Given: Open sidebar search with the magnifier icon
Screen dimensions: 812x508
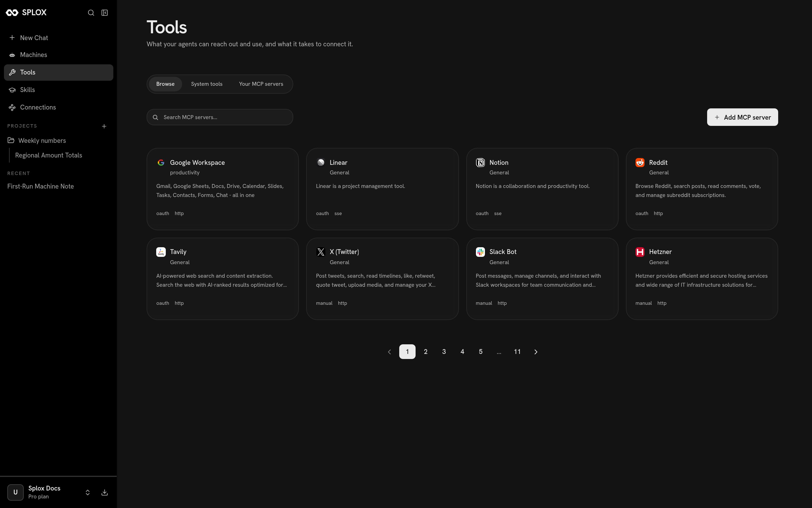Looking at the screenshot, I should click(x=91, y=13).
